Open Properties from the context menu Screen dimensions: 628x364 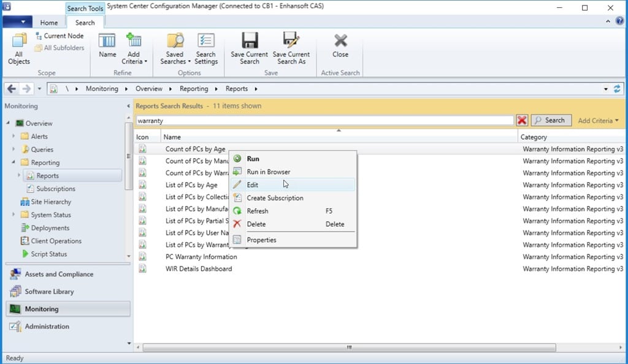(293, 240)
